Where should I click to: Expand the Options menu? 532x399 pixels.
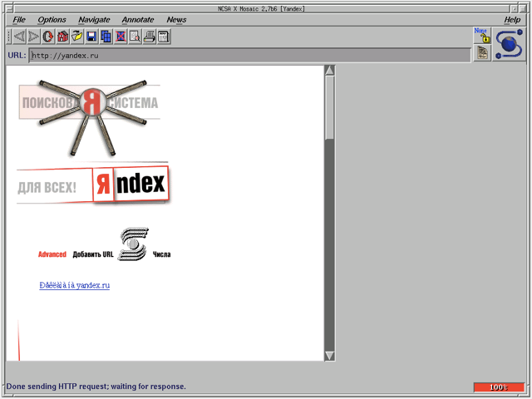52,19
